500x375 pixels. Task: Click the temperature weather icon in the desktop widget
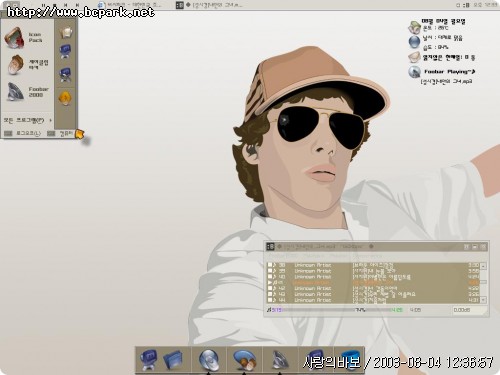[414, 27]
